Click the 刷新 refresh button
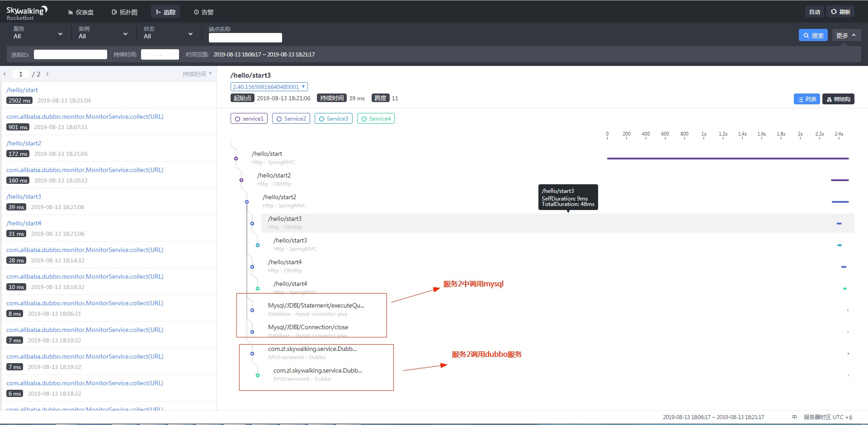This screenshot has width=868, height=425. (841, 12)
